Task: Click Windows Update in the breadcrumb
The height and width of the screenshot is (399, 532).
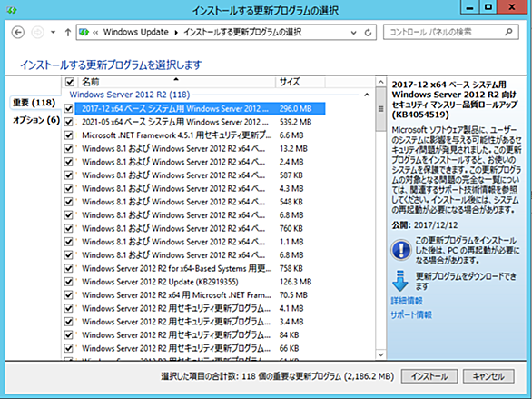Action: [135, 32]
